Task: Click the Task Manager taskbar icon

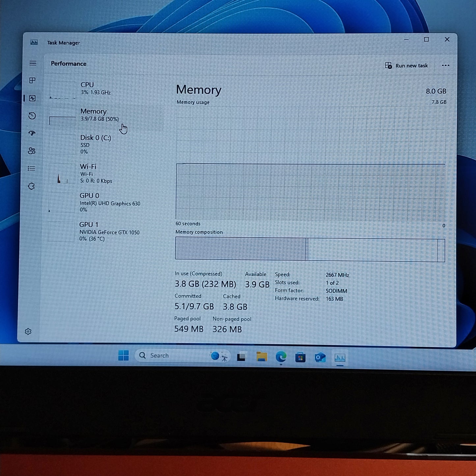Action: [340, 357]
